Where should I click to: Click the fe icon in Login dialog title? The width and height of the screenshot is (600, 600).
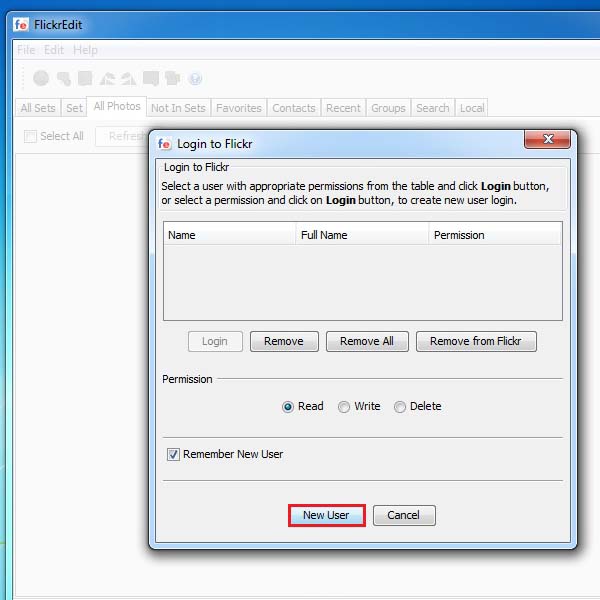[x=164, y=144]
